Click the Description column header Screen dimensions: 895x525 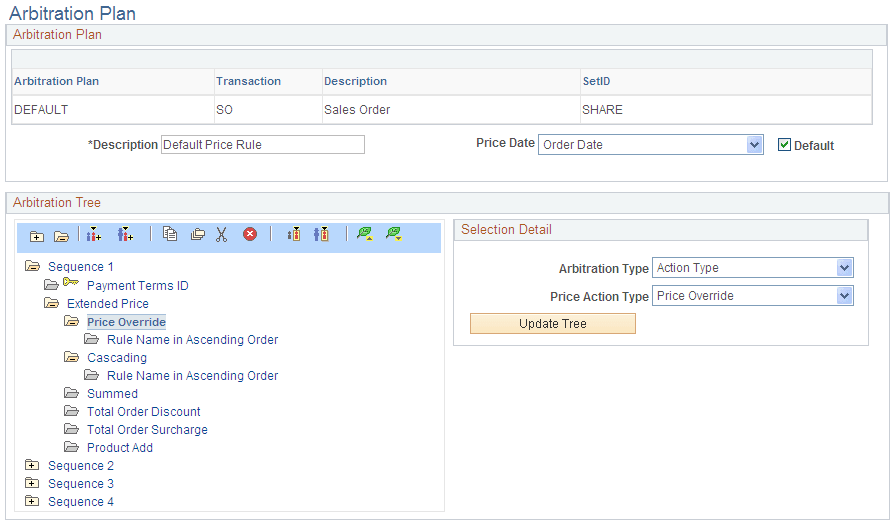(356, 81)
